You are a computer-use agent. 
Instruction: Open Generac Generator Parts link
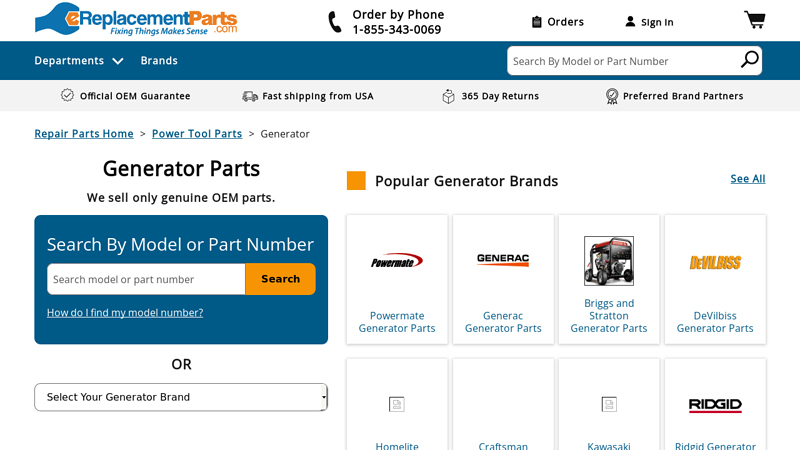(503, 322)
